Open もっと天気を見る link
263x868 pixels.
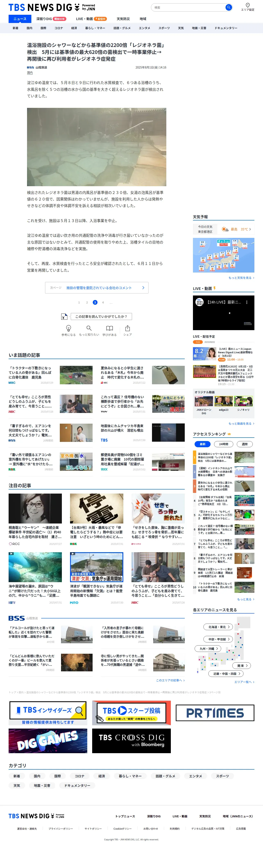[241, 278]
